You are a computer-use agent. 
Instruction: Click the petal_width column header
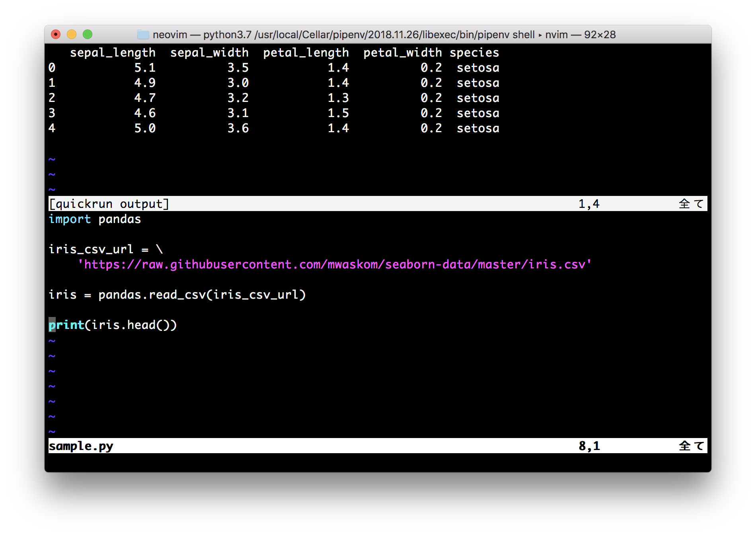click(403, 53)
